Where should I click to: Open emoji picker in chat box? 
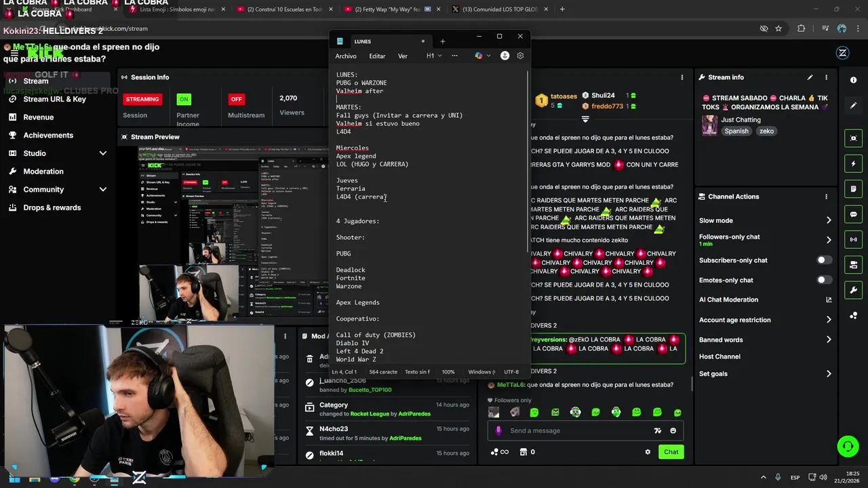coord(673,430)
